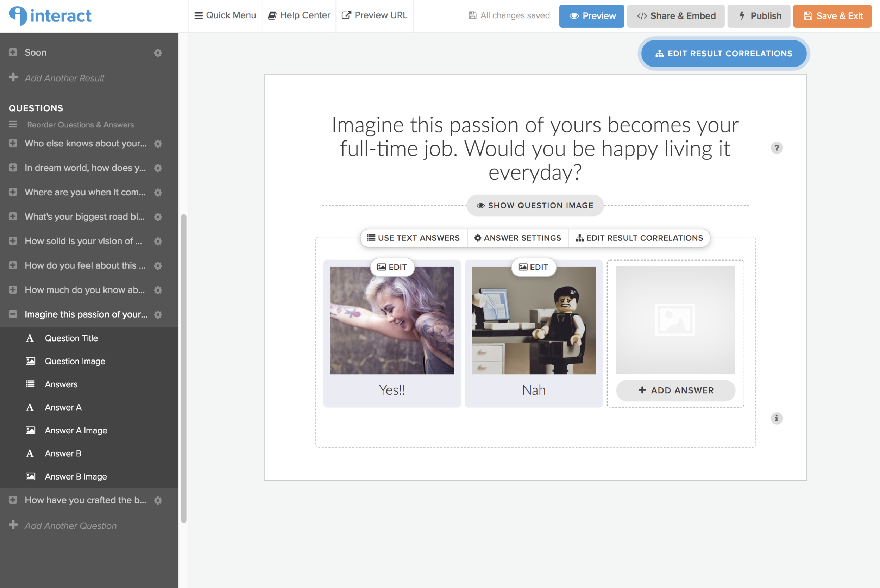The image size is (880, 588).
Task: Expand How solid is your vision question
Action: pos(13,241)
